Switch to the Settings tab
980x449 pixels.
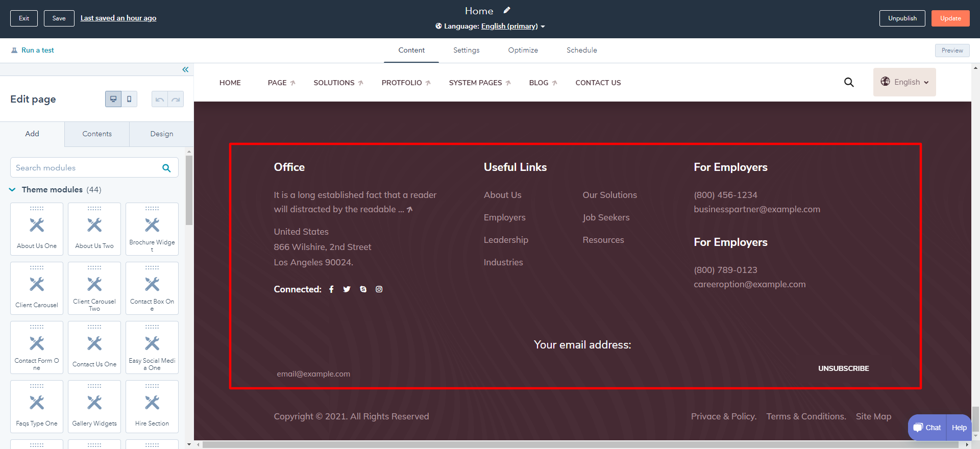click(x=466, y=50)
